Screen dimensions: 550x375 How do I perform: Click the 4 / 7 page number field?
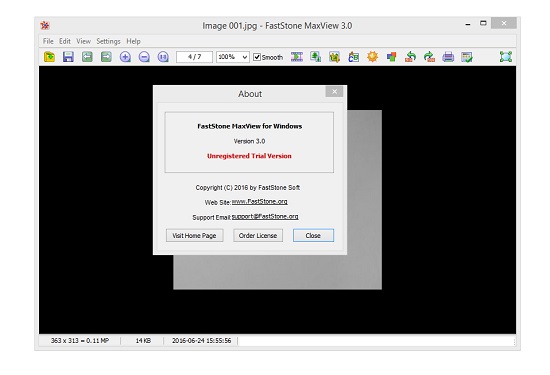click(194, 57)
